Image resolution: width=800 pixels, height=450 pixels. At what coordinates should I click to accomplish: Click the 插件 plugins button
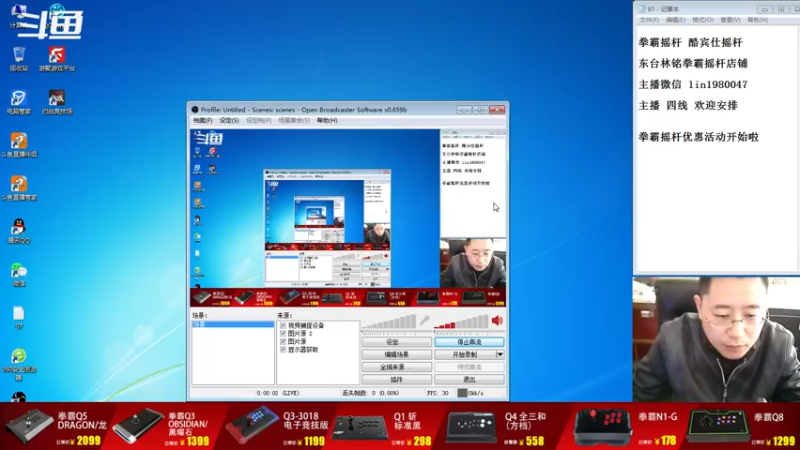pos(396,380)
